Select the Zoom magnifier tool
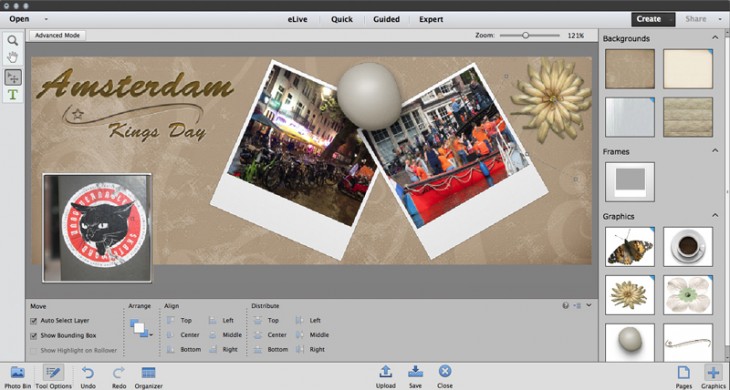The height and width of the screenshot is (390, 730). (13, 40)
